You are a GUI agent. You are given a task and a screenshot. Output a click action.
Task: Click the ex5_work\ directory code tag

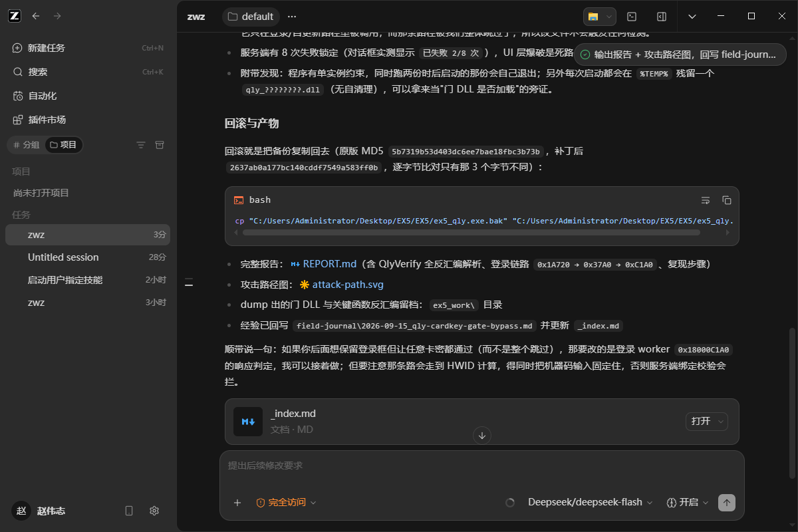(x=454, y=305)
